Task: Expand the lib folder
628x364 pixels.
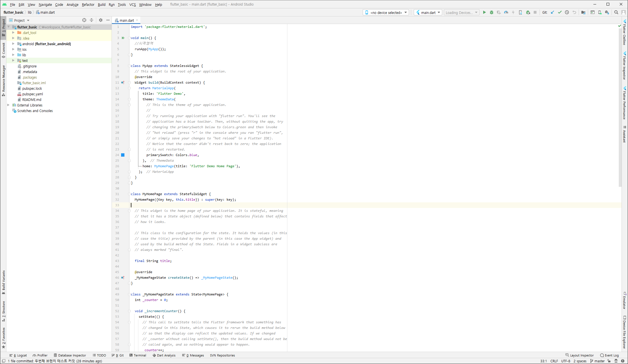Action: (13, 55)
